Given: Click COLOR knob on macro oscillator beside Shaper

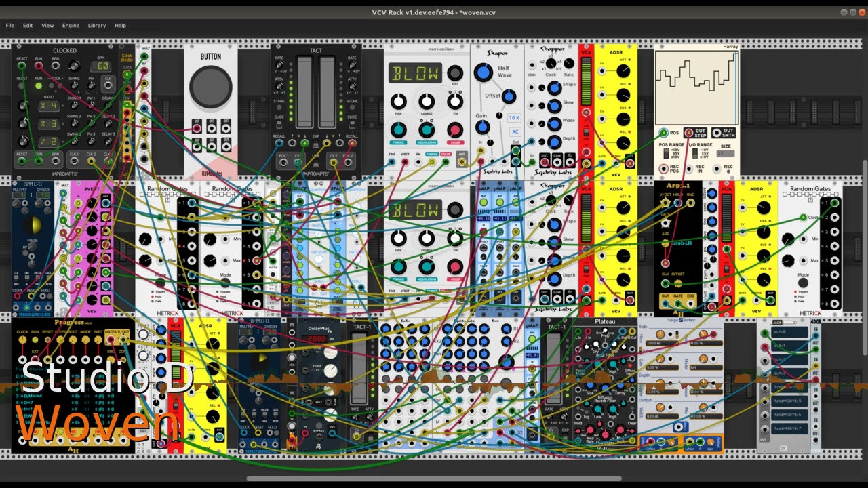Looking at the screenshot, I should [455, 130].
